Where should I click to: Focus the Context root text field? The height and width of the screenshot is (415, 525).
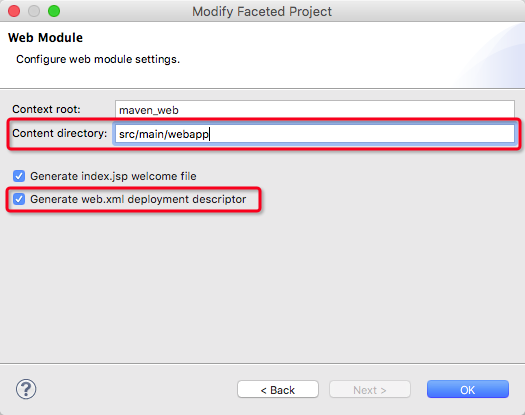tap(315, 110)
